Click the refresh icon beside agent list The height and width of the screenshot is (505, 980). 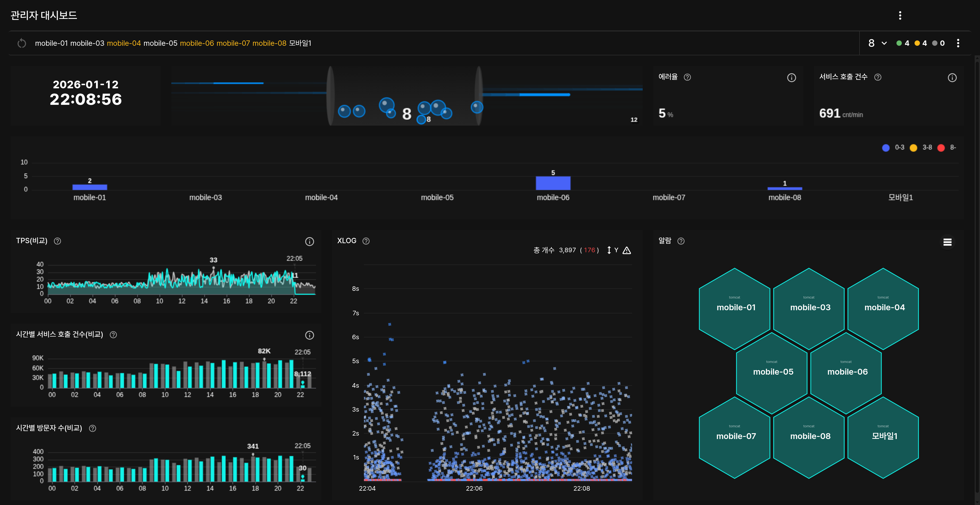[22, 43]
